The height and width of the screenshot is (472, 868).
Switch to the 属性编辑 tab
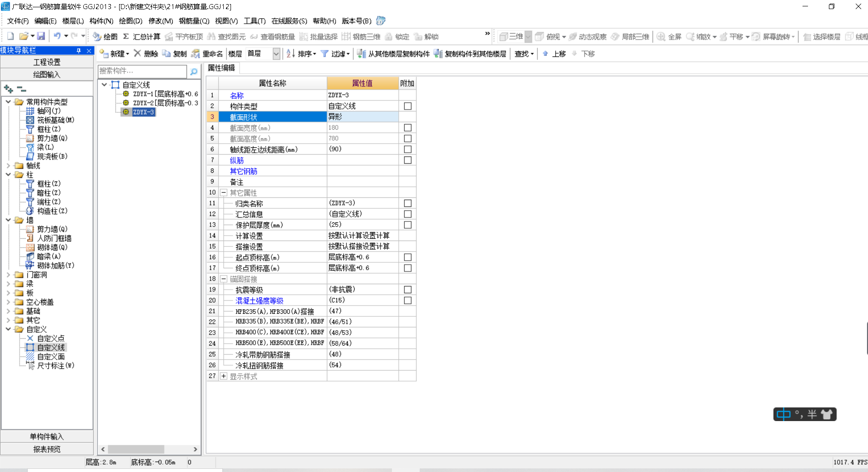[221, 68]
